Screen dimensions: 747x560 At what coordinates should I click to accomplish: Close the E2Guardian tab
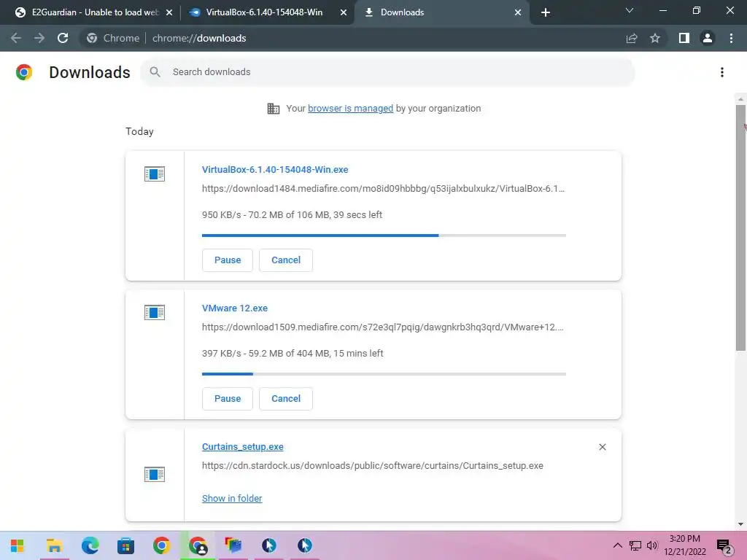[x=169, y=12]
